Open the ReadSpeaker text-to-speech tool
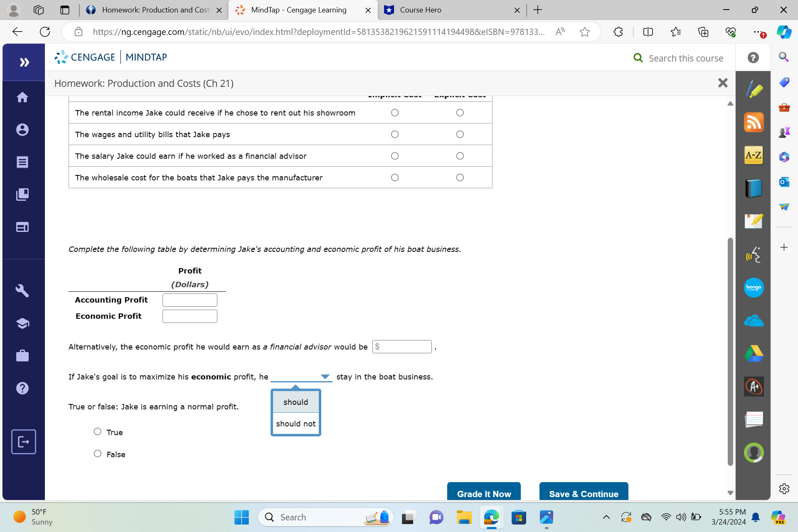798x532 pixels. 754,254
